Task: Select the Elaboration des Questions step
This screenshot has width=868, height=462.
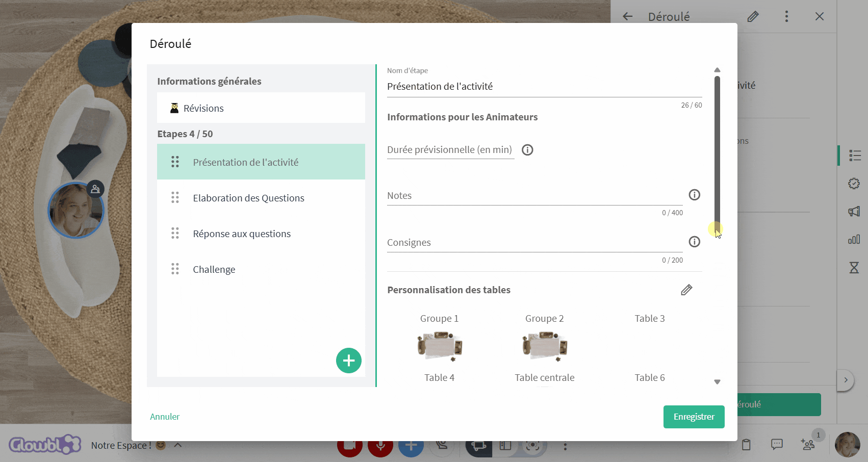Action: click(261, 197)
